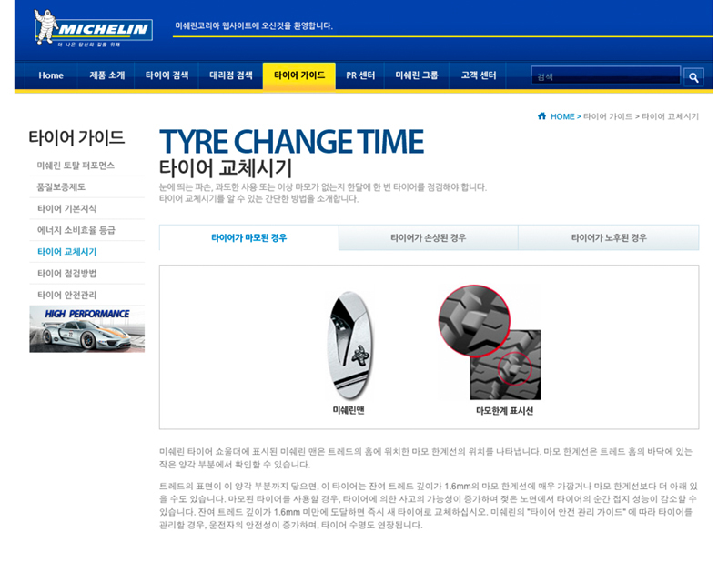
Task: Open the 제품 소개 menu
Action: coord(106,75)
